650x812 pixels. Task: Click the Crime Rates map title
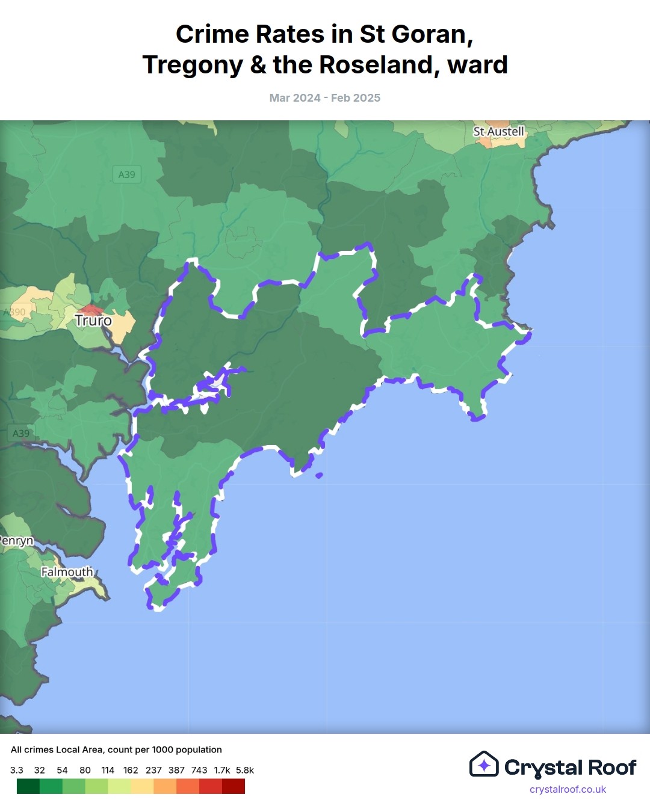(x=325, y=49)
